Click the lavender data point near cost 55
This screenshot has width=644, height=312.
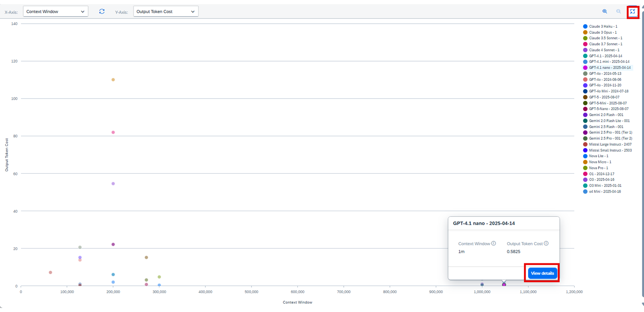(x=113, y=184)
